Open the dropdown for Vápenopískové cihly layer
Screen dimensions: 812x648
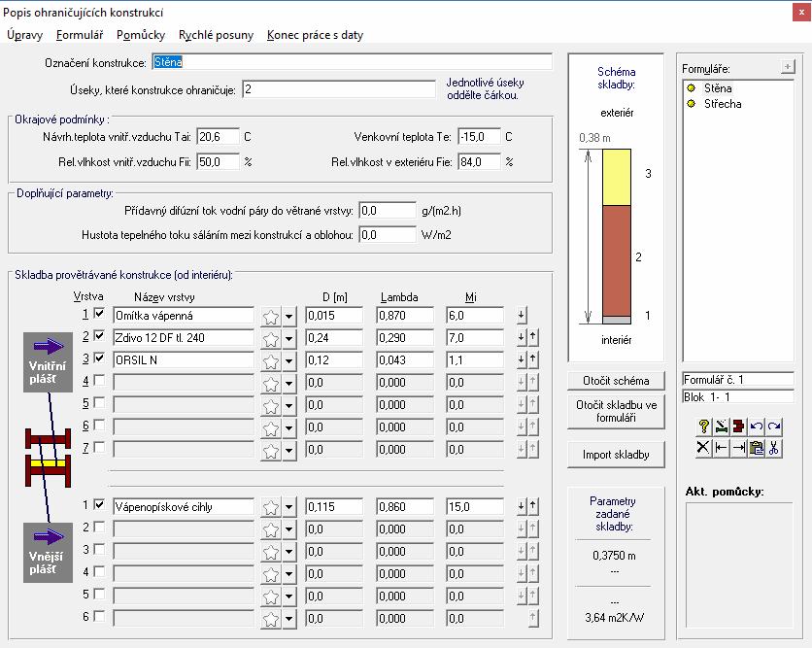click(x=289, y=508)
